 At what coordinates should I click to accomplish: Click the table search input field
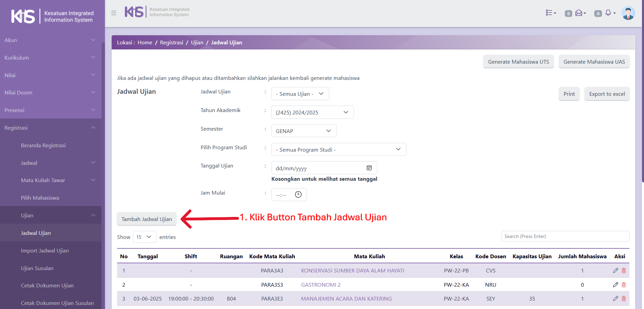tap(565, 236)
